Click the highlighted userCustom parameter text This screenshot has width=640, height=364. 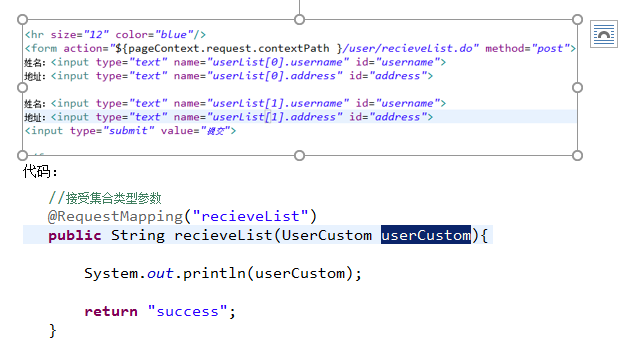coord(426,235)
